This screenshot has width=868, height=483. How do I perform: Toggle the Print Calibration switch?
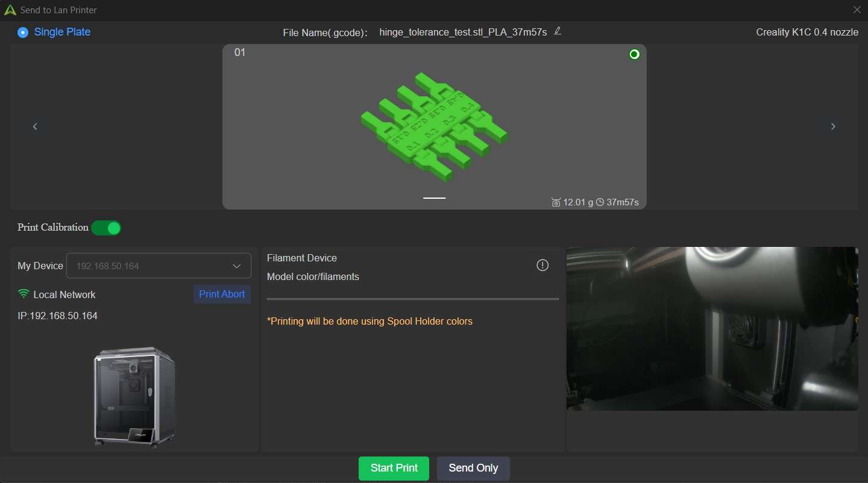[x=106, y=228]
